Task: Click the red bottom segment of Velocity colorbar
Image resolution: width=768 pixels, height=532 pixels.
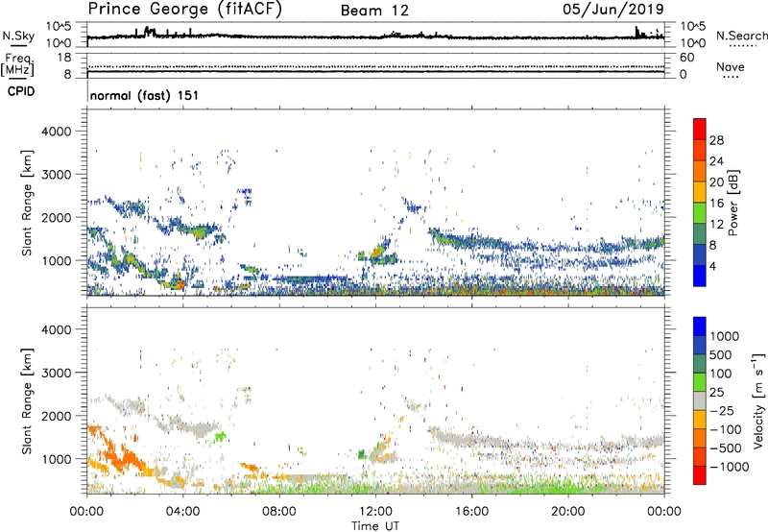Action: point(700,475)
